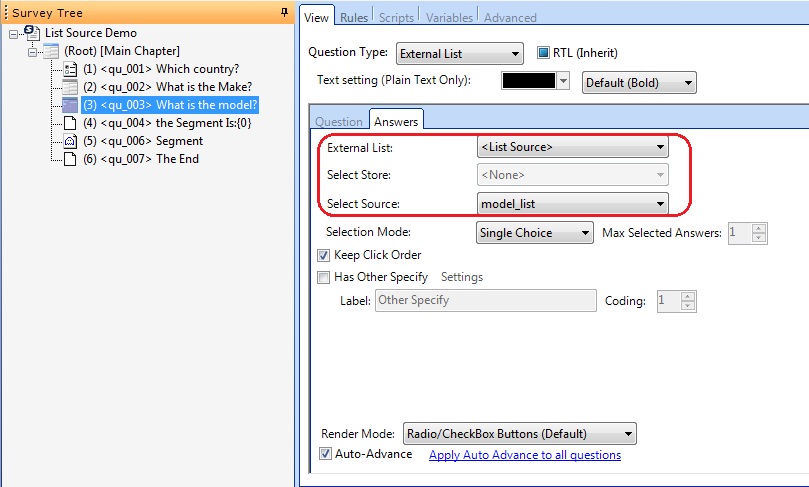This screenshot has height=487, width=809.
Task: Switch to the View tab
Action: click(x=316, y=17)
